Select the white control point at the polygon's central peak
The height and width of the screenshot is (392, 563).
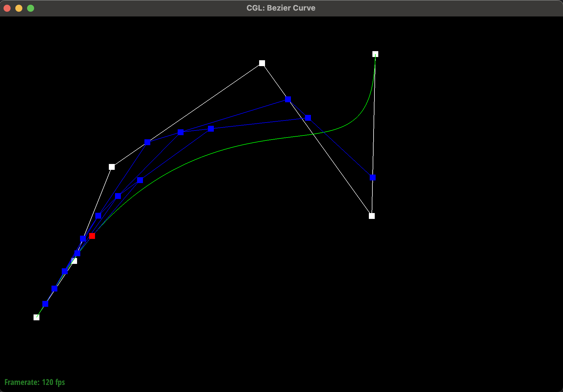click(x=262, y=63)
